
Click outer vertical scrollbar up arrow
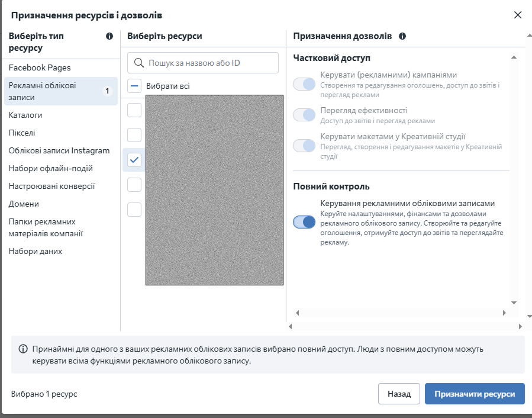pos(529,36)
